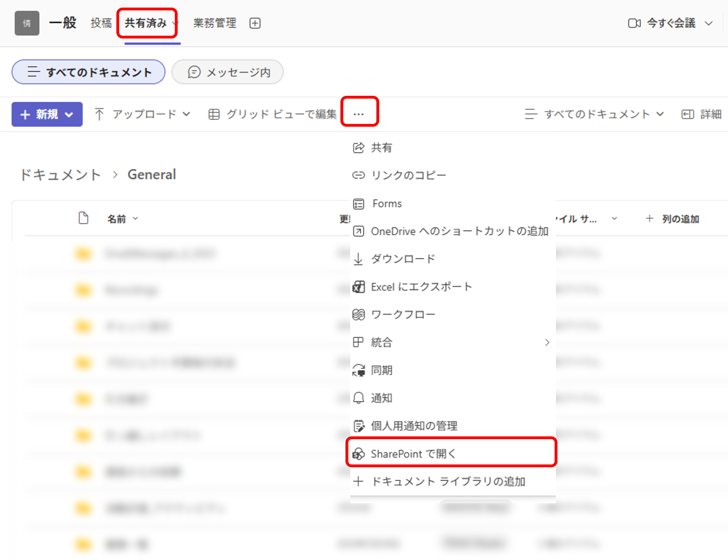Select 同期 in the menu
The width and height of the screenshot is (728, 560).
point(453,370)
